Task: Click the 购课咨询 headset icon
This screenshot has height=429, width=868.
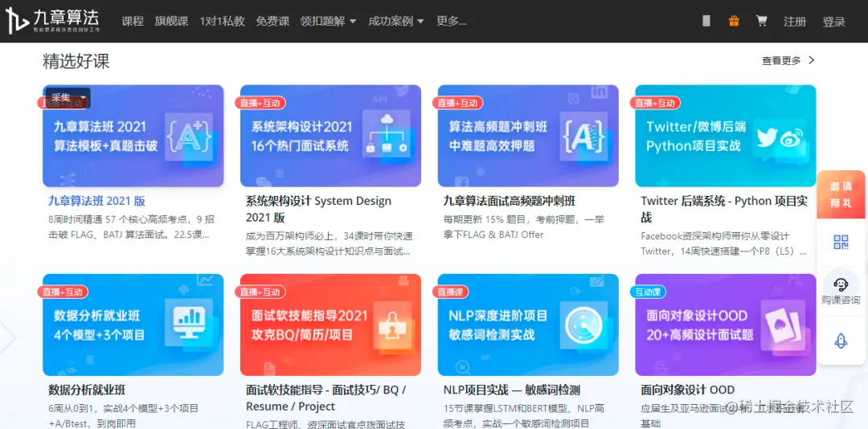Action: 841,284
